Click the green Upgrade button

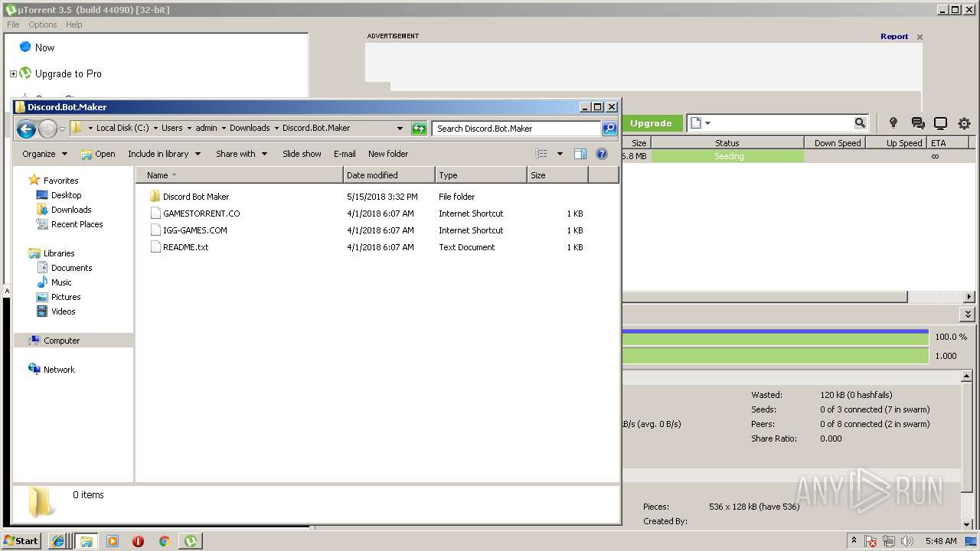pyautogui.click(x=651, y=123)
